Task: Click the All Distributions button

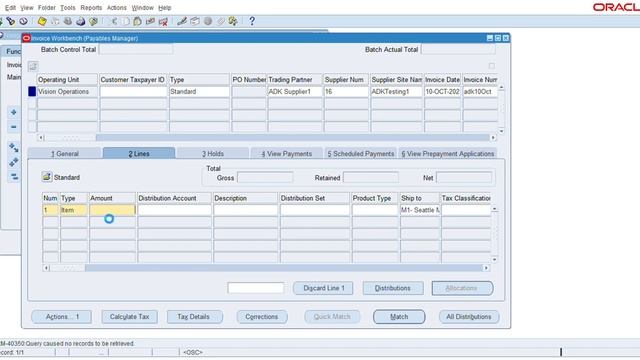Action: [x=469, y=317]
